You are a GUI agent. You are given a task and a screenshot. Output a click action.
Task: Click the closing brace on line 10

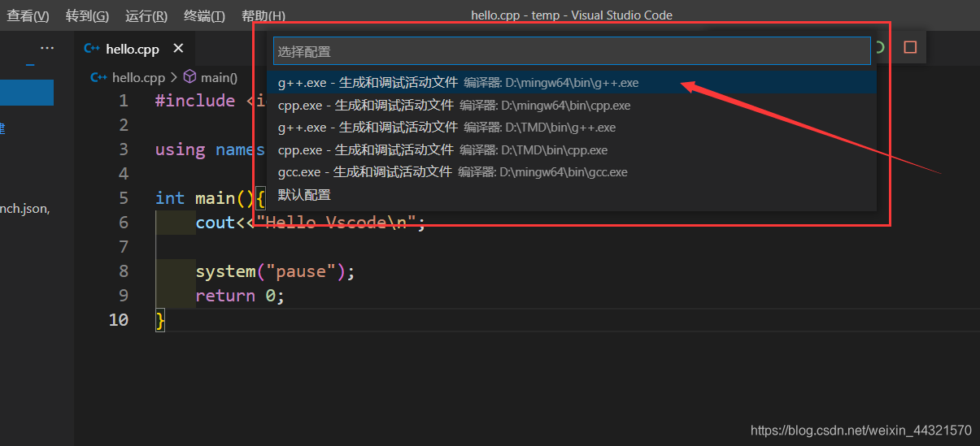tap(160, 320)
